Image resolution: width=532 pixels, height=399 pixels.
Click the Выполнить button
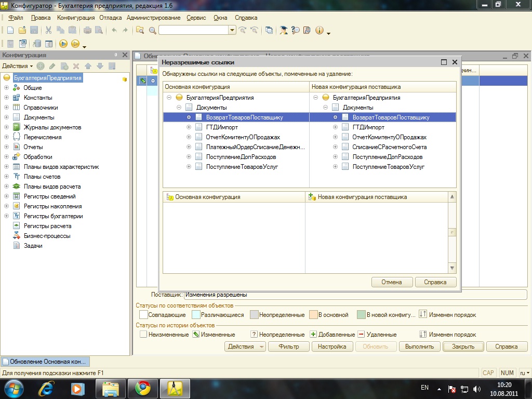point(420,347)
